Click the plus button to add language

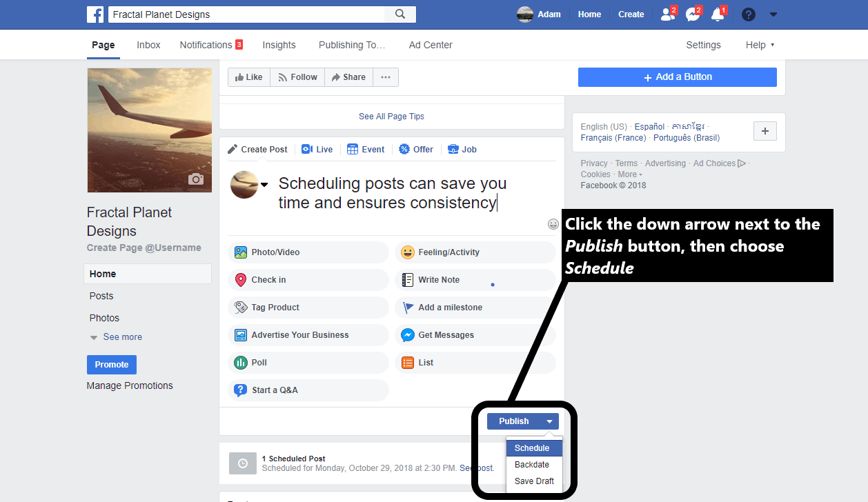765,131
